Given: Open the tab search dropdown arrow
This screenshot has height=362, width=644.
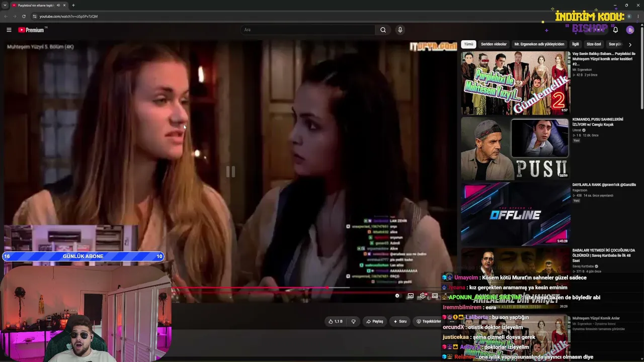Looking at the screenshot, I should point(5,6).
